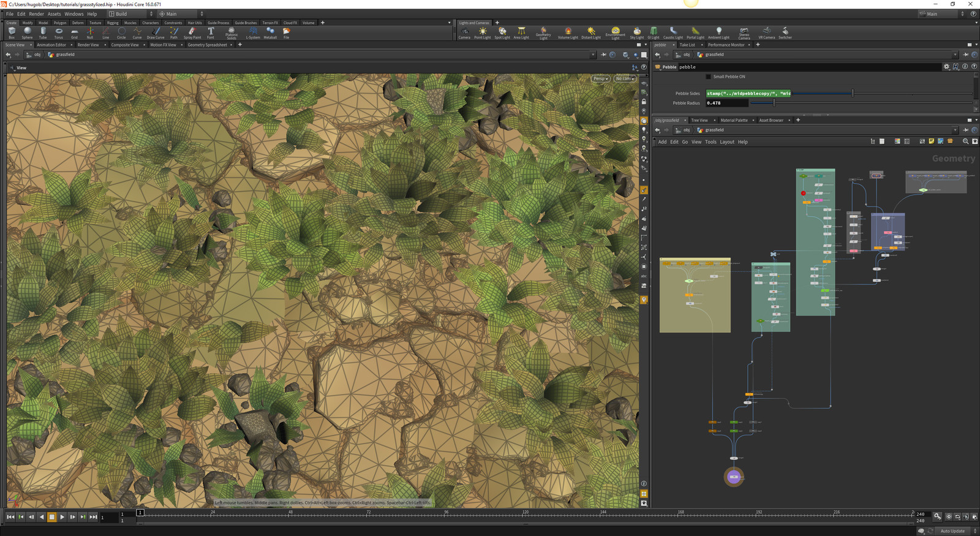The image size is (980, 536).
Task: Select the L-System shelf tool
Action: [253, 32]
